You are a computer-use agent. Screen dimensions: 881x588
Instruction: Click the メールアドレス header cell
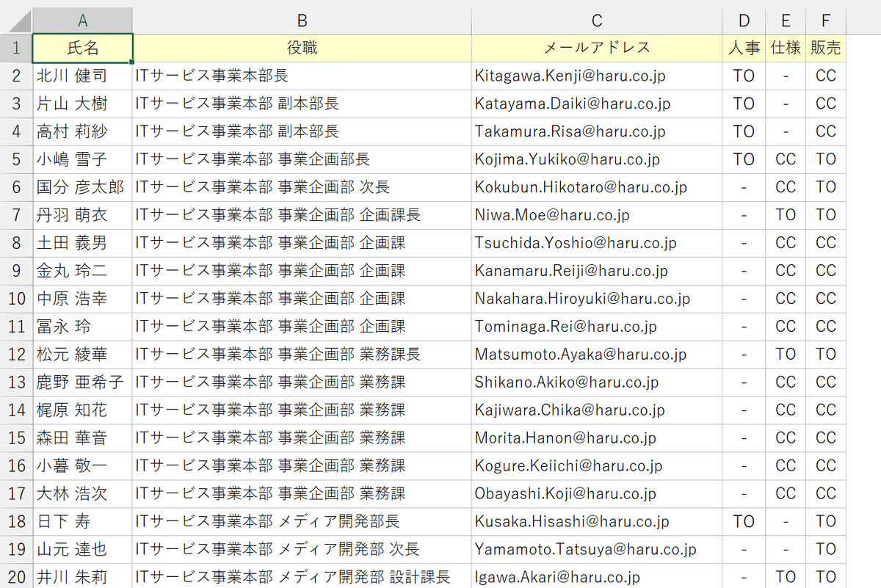tap(597, 48)
